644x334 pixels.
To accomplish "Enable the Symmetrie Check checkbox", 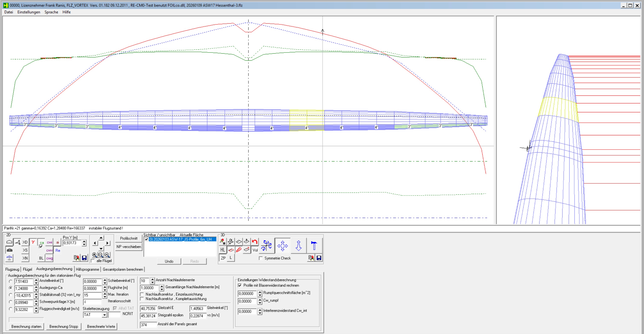I will (261, 258).
